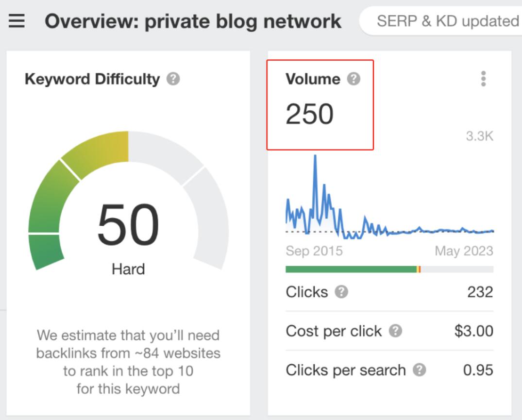522x420 pixels.
Task: Click the Keyword Difficulty help icon
Action: [x=173, y=79]
